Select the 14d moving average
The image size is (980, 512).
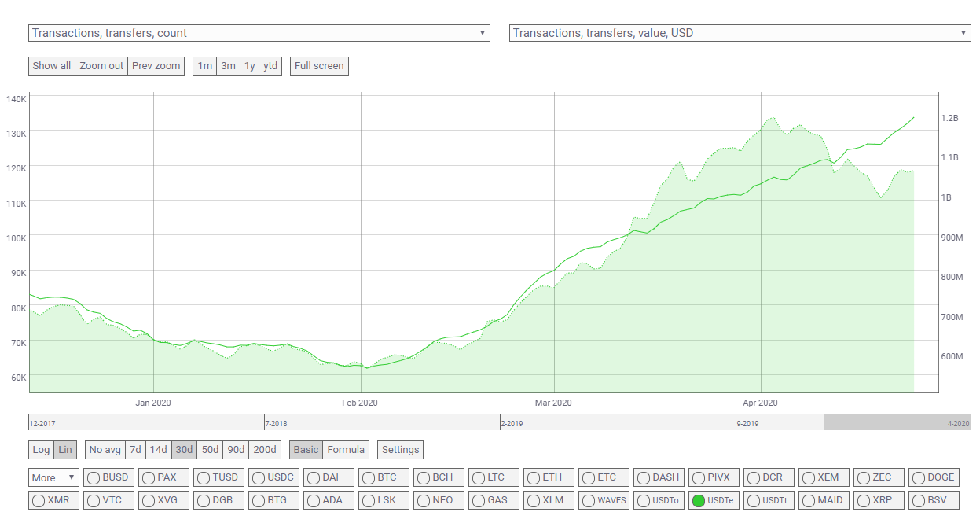coord(159,450)
